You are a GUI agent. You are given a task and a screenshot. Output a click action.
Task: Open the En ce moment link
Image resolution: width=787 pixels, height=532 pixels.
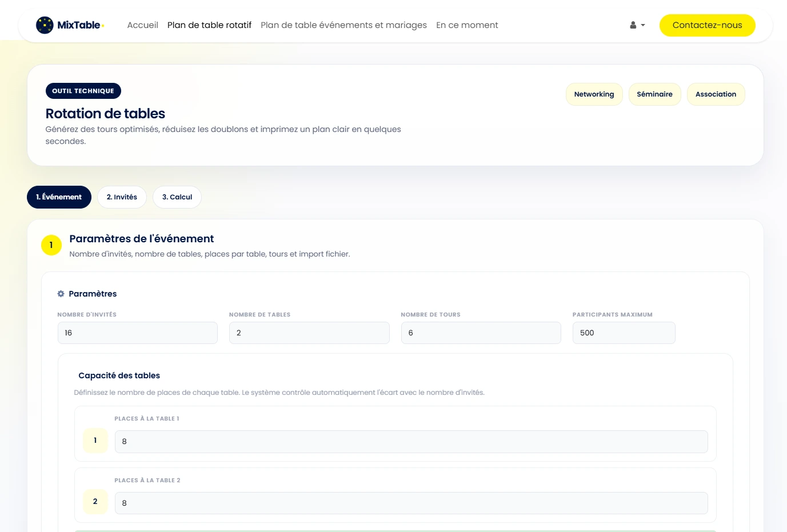point(467,25)
